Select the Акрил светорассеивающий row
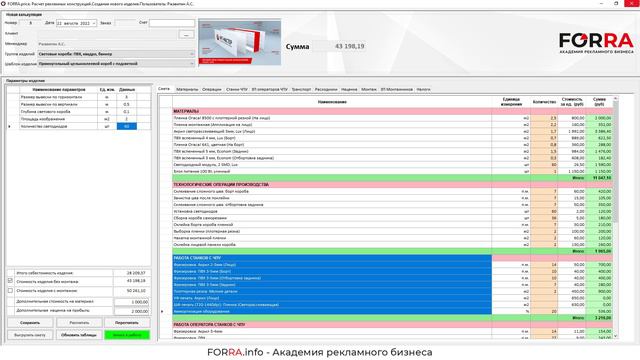 [392, 131]
